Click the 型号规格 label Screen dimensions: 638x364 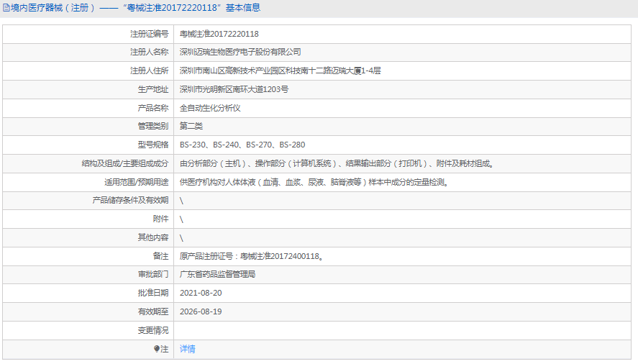pyautogui.click(x=153, y=145)
